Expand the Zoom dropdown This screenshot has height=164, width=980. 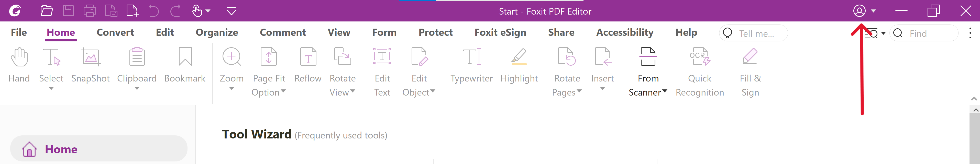pos(231,89)
